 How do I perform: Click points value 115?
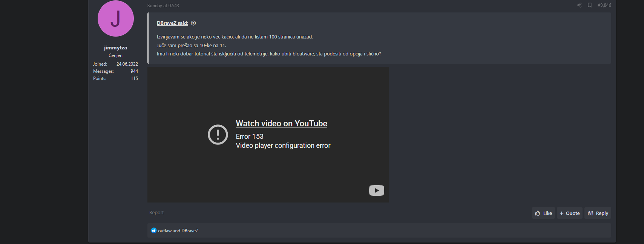[134, 78]
